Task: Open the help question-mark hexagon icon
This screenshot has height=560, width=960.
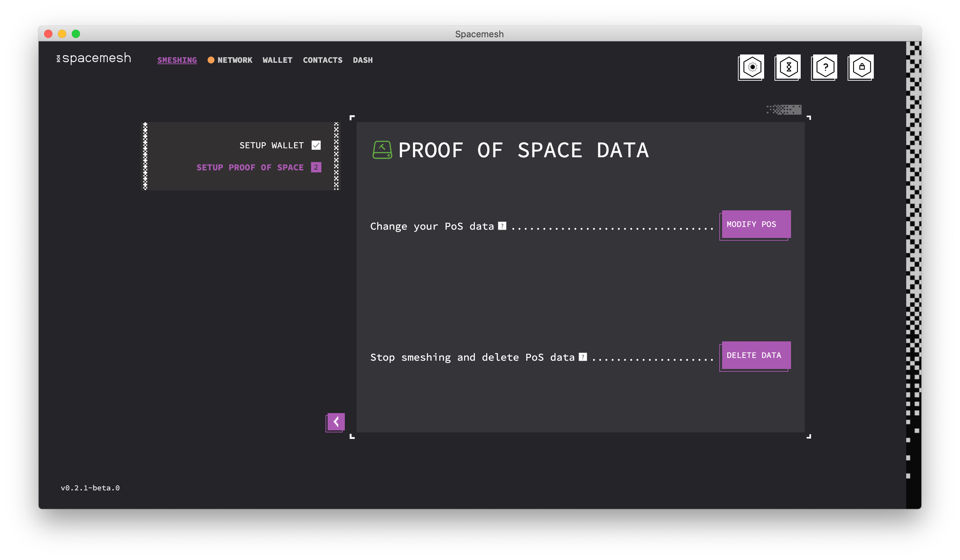Action: 825,67
